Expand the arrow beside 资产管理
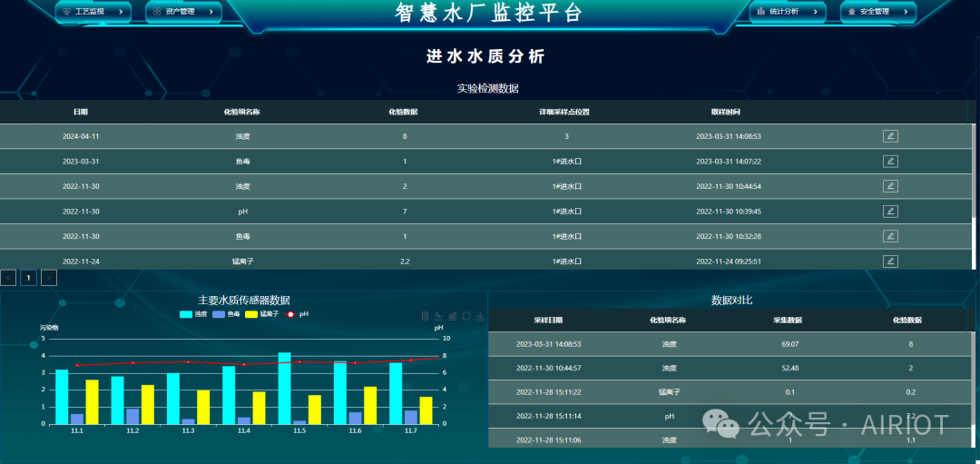 [211, 11]
